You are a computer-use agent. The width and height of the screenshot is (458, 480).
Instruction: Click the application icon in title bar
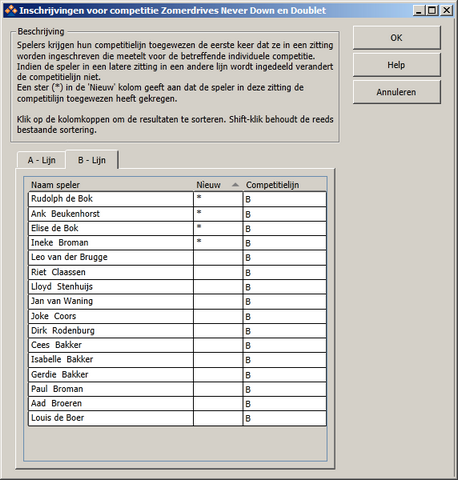coord(11,10)
